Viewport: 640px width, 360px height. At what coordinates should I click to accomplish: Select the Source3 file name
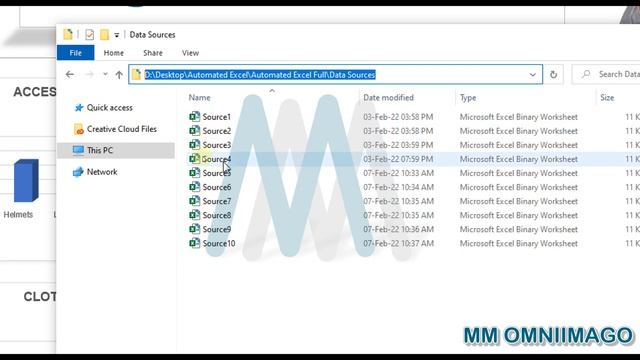pos(216,145)
